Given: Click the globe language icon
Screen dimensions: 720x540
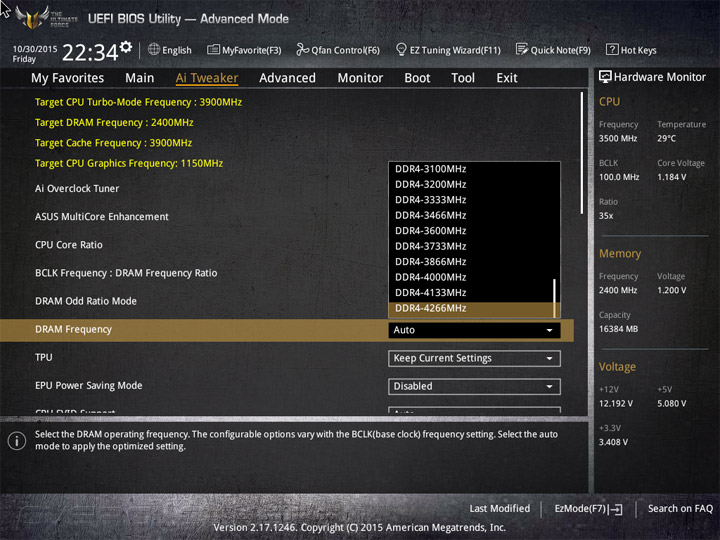Looking at the screenshot, I should [x=154, y=50].
